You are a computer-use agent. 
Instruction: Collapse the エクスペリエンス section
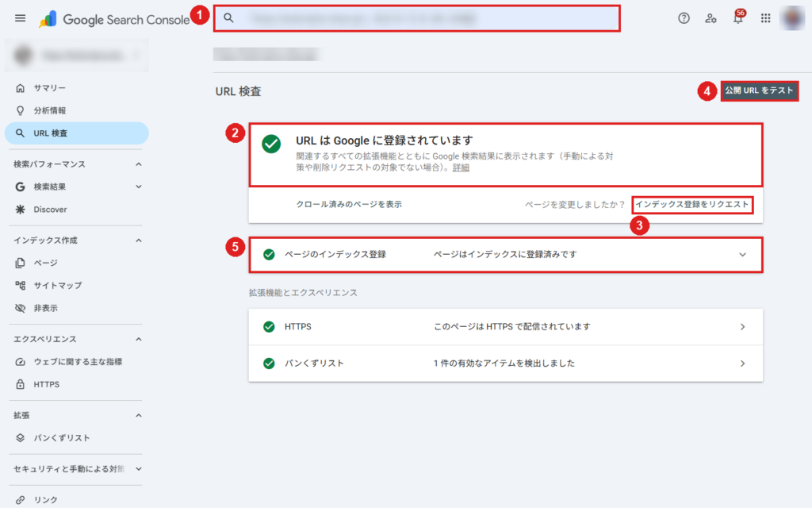coord(138,339)
